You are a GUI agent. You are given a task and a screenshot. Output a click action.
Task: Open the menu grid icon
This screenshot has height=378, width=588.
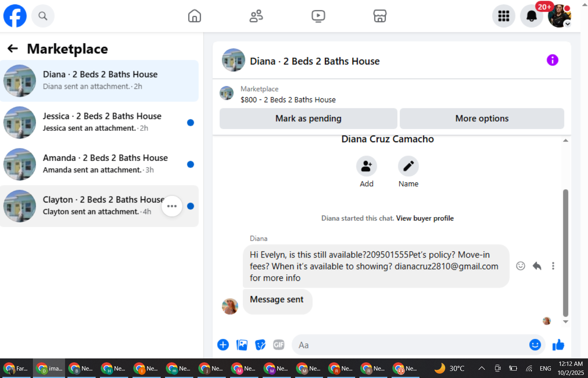[504, 16]
